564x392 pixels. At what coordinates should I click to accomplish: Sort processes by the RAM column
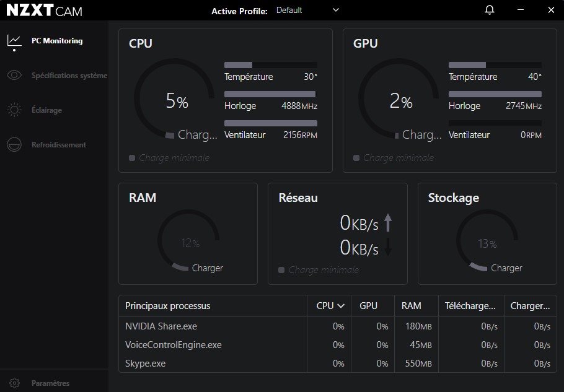pyautogui.click(x=411, y=306)
